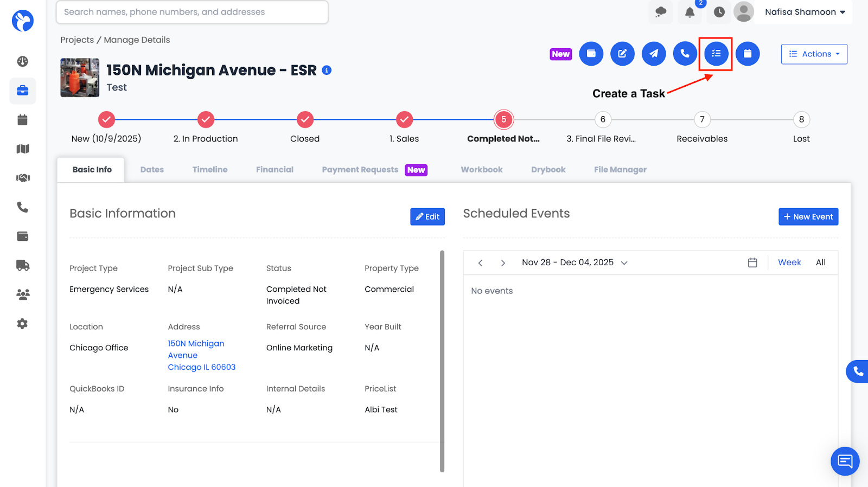Image resolution: width=868 pixels, height=487 pixels.
Task: Switch to the Financial tab
Action: 275,170
